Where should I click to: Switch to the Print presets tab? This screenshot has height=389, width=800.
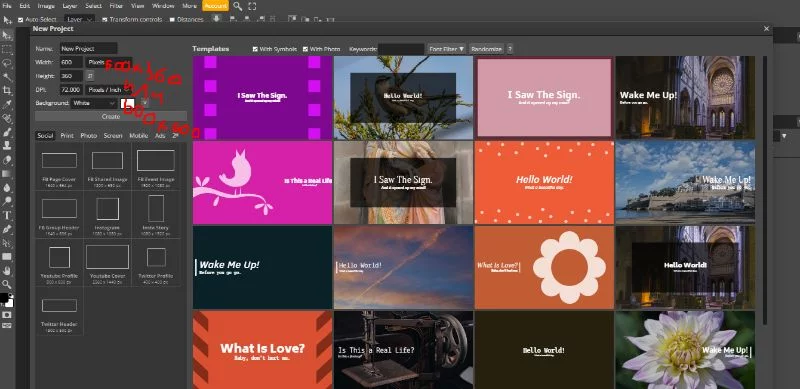point(67,136)
